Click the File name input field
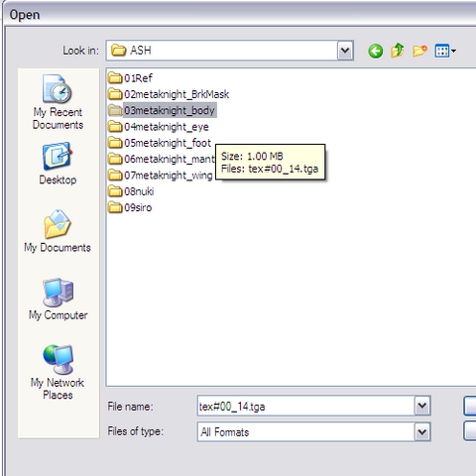Image resolution: width=476 pixels, height=476 pixels. coord(306,406)
